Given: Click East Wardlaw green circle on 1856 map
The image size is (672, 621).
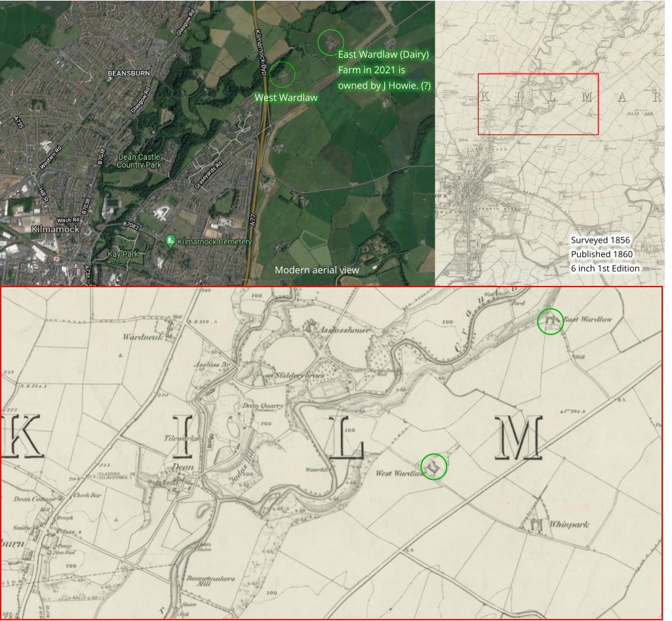Looking at the screenshot, I should point(550,321).
